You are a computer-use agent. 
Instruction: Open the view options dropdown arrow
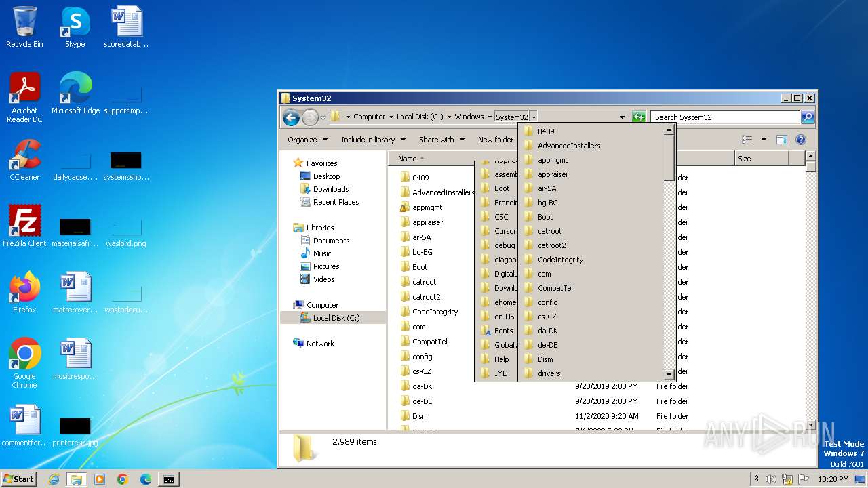(x=764, y=140)
